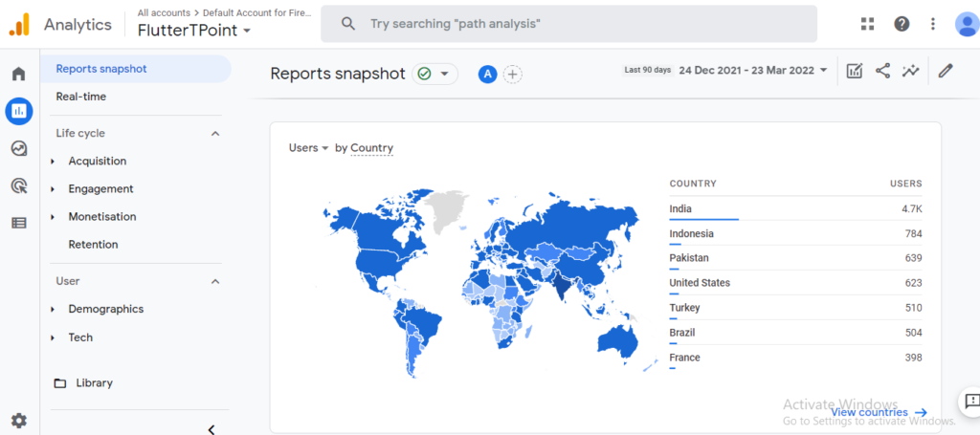
Task: Click the feedback chat bubble icon
Action: point(972,400)
